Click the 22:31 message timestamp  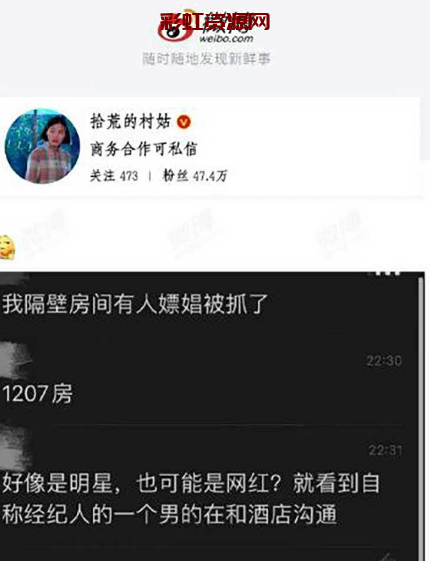(x=385, y=450)
